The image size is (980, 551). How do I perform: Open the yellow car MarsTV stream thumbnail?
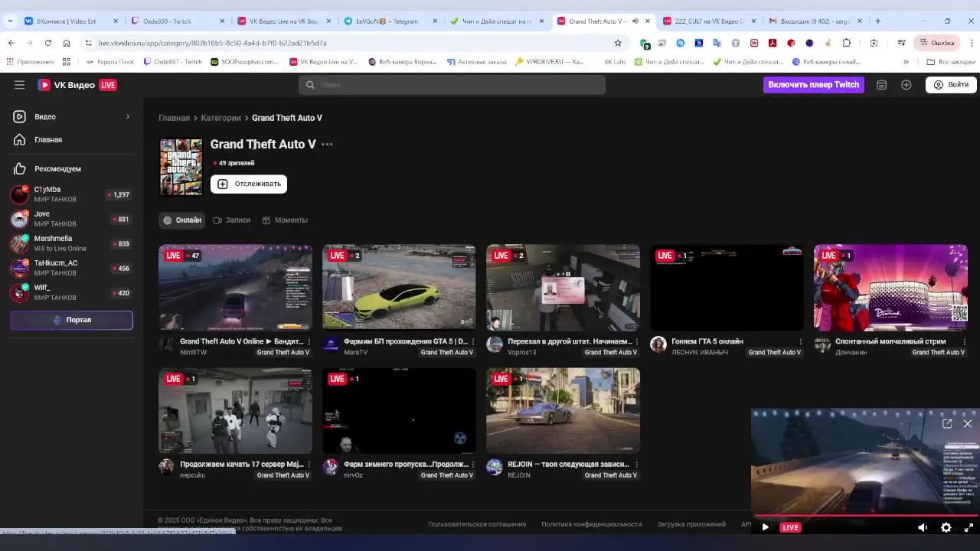[399, 288]
